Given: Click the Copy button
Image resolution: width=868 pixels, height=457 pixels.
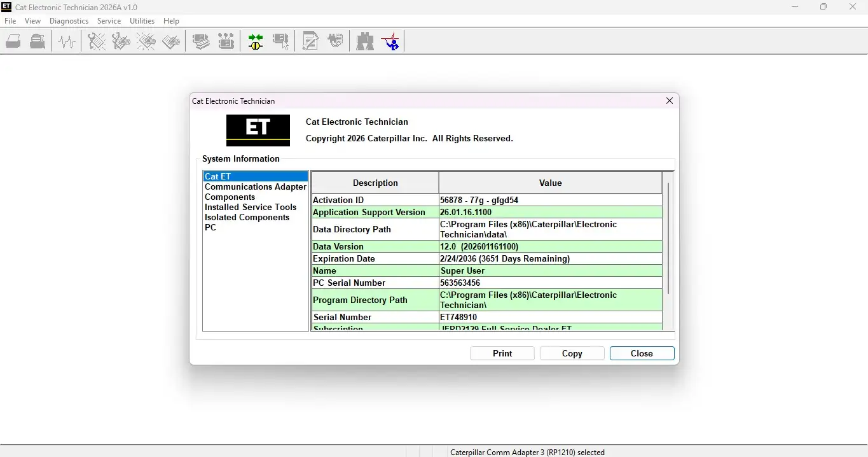Looking at the screenshot, I should [572, 353].
